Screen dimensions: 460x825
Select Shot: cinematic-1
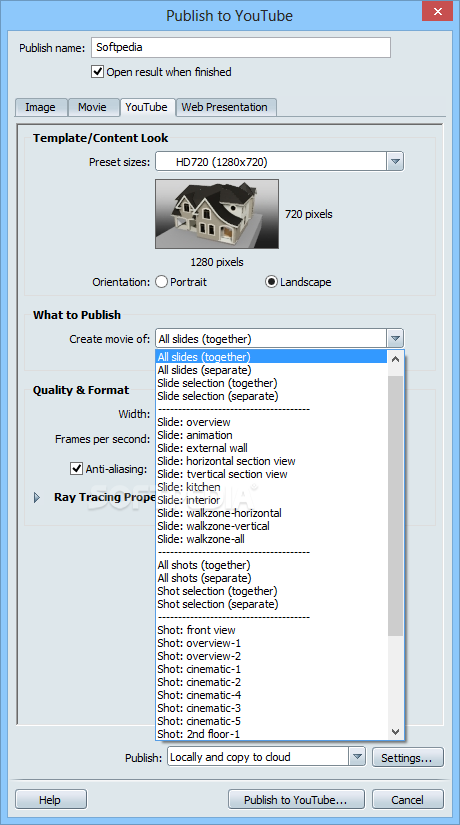(x=272, y=669)
